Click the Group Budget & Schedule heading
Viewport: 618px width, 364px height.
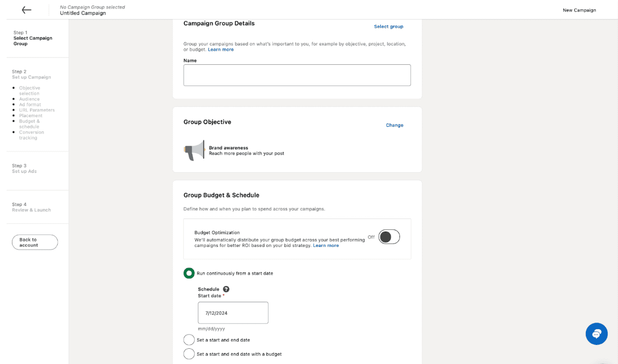click(221, 195)
